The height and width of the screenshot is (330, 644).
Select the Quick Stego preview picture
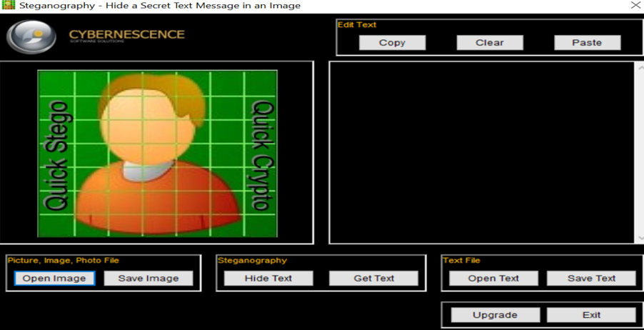point(157,153)
